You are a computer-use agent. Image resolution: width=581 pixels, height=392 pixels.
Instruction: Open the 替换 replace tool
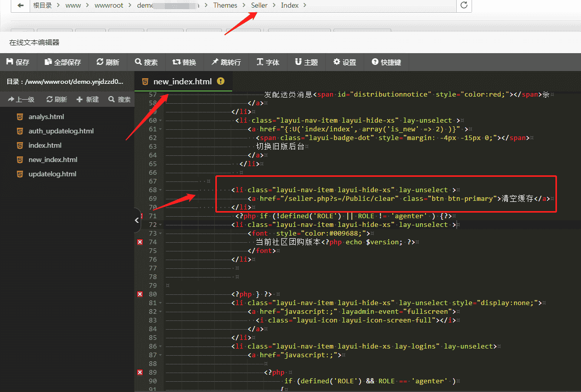point(184,62)
